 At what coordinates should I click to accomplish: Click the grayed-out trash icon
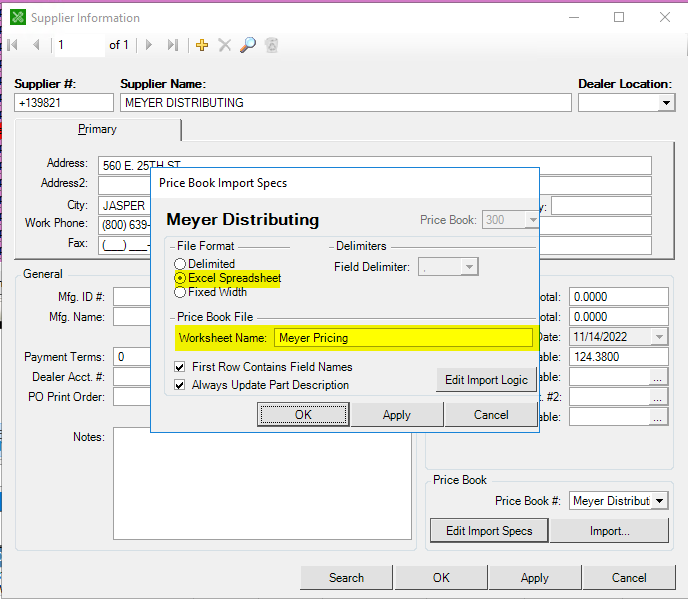(x=272, y=45)
